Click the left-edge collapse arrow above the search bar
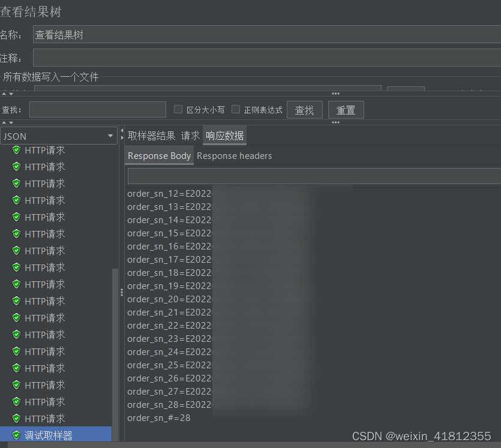Viewport: 501px width, 448px height. click(x=4, y=94)
